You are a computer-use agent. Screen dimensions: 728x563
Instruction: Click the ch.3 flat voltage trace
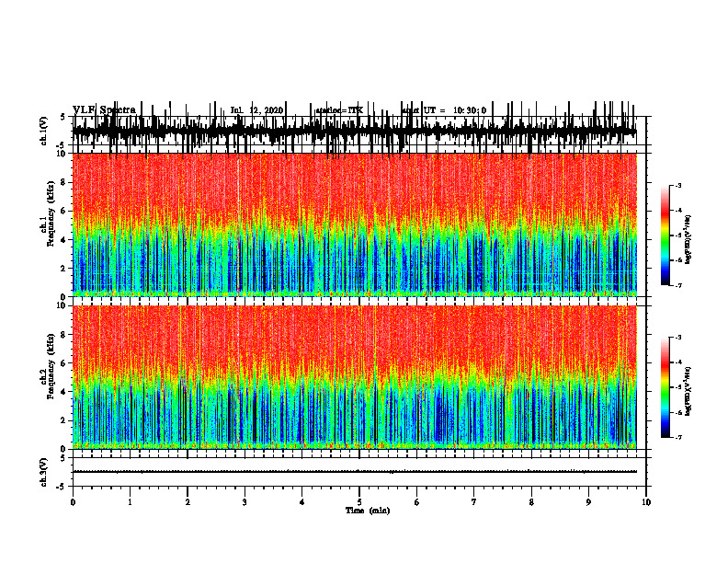pyautogui.click(x=354, y=472)
